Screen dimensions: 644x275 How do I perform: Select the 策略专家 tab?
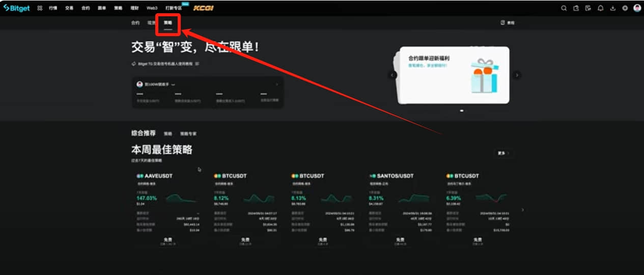pos(188,134)
